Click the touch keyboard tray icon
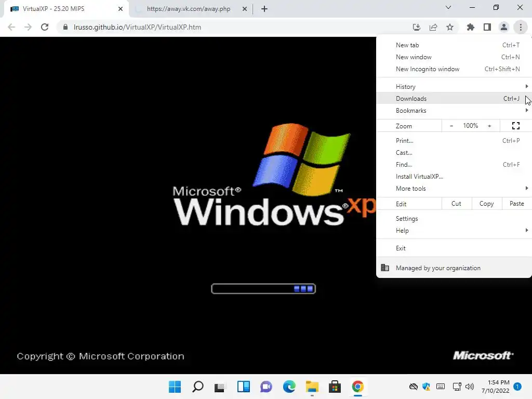 pos(441,387)
